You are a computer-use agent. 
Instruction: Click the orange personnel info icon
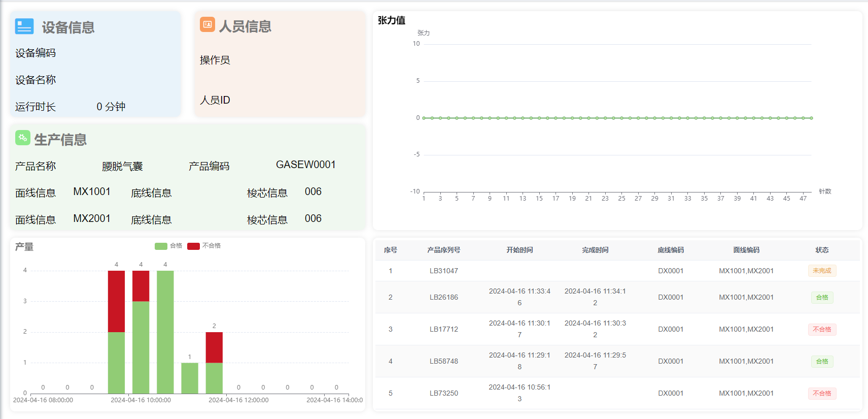click(x=207, y=24)
